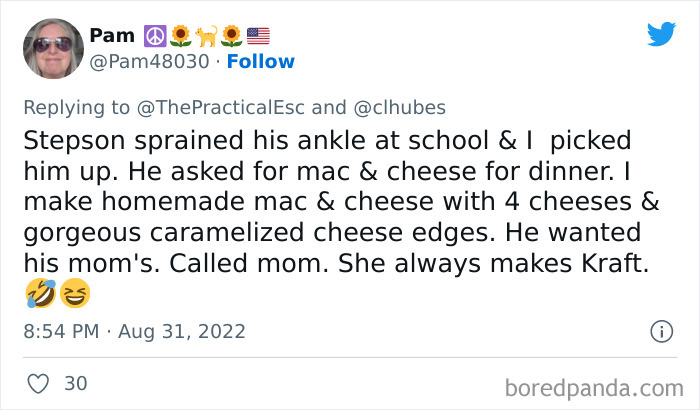
Task: Open the info circle icon
Action: click(661, 331)
